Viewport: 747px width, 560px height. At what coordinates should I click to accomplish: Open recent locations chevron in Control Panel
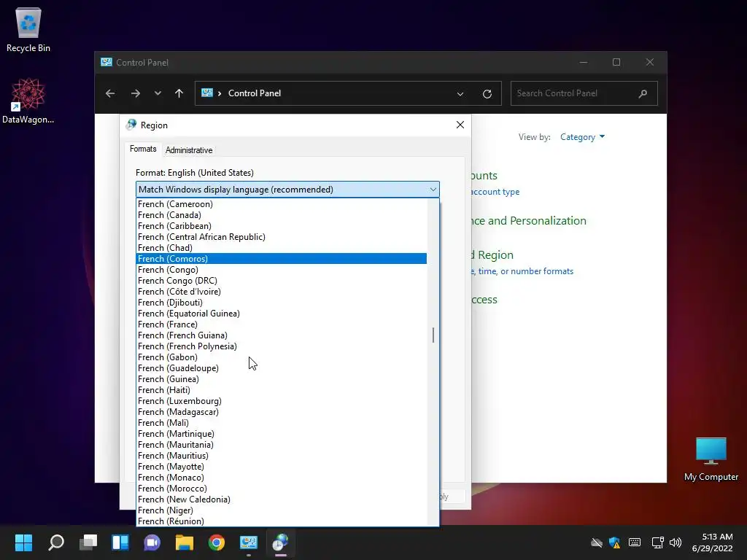click(x=158, y=93)
